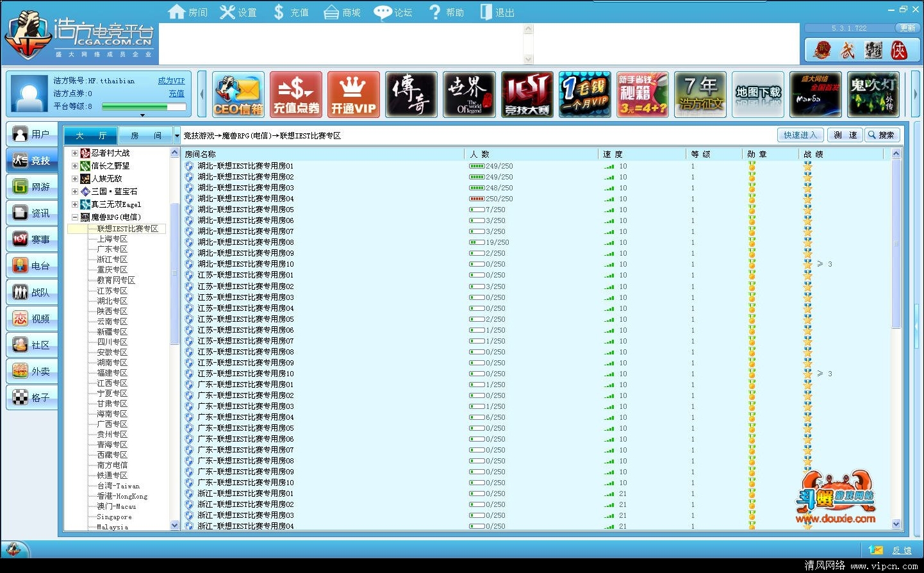The width and height of the screenshot is (924, 573).
Task: Switch to the 房间 tab
Action: [x=145, y=136]
